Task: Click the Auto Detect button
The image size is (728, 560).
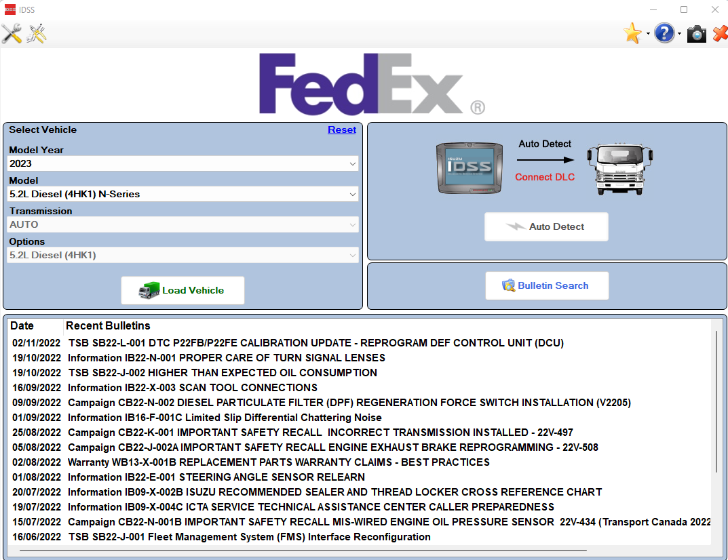Action: click(546, 226)
